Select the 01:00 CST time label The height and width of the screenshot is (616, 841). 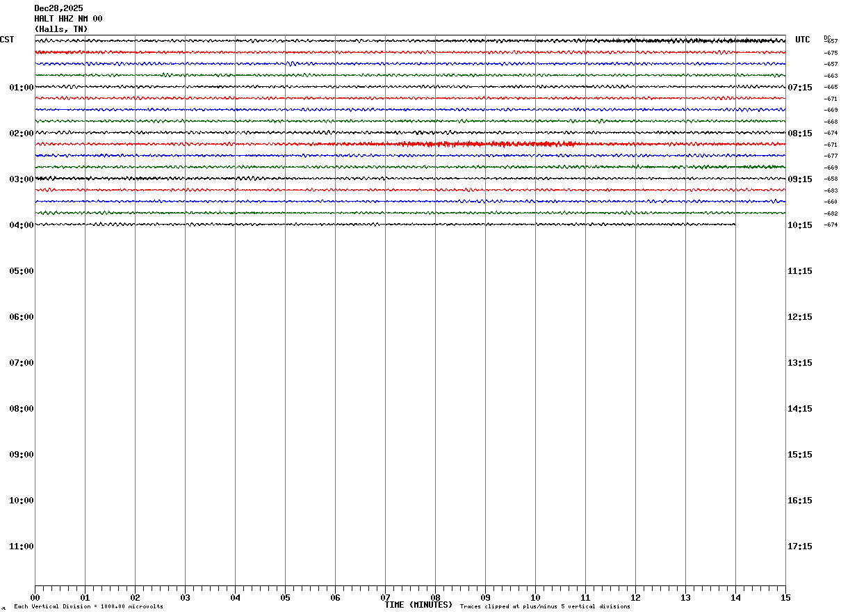click(22, 88)
